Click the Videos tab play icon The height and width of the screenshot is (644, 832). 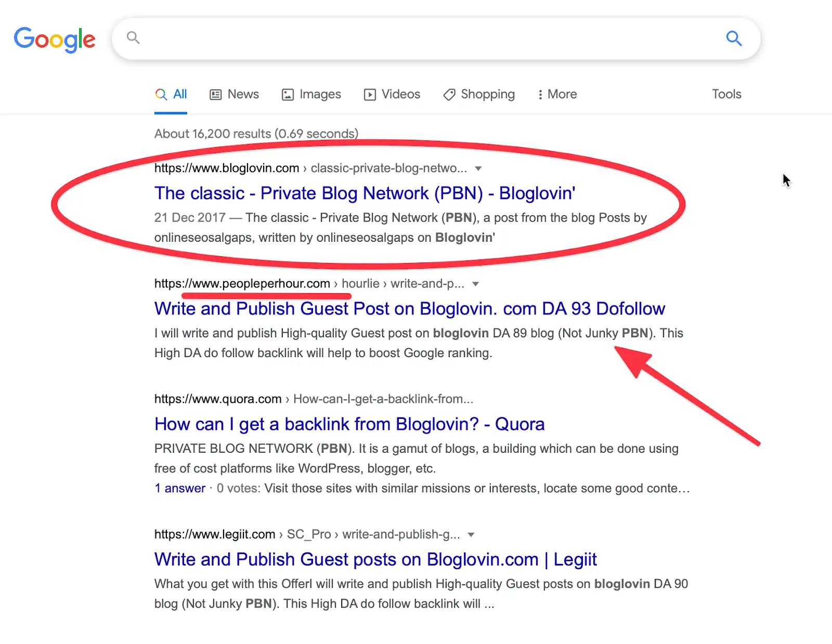pos(370,95)
